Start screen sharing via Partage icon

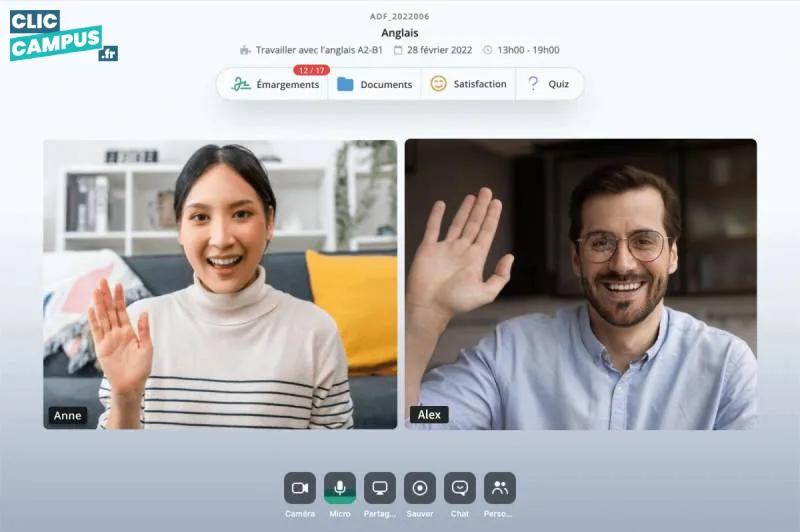pos(380,488)
